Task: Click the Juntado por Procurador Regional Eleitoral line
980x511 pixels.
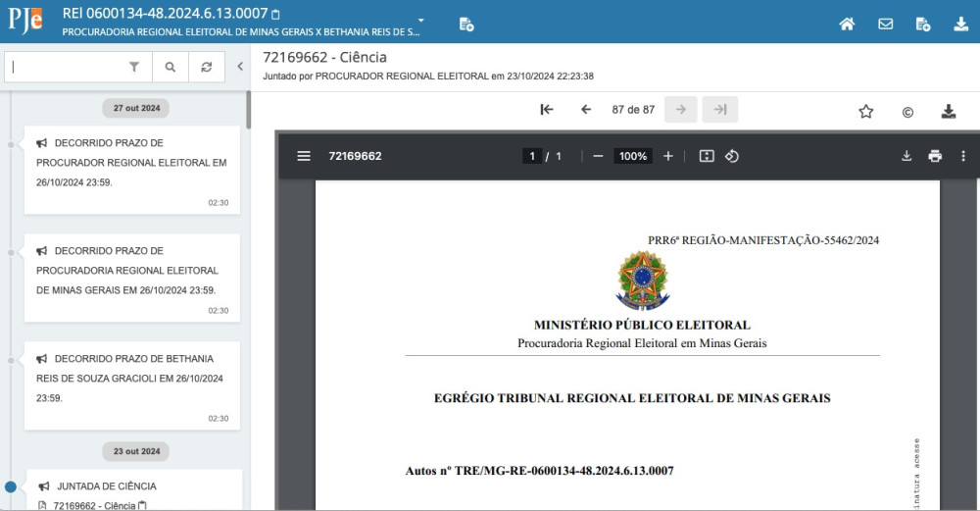Action: point(428,77)
